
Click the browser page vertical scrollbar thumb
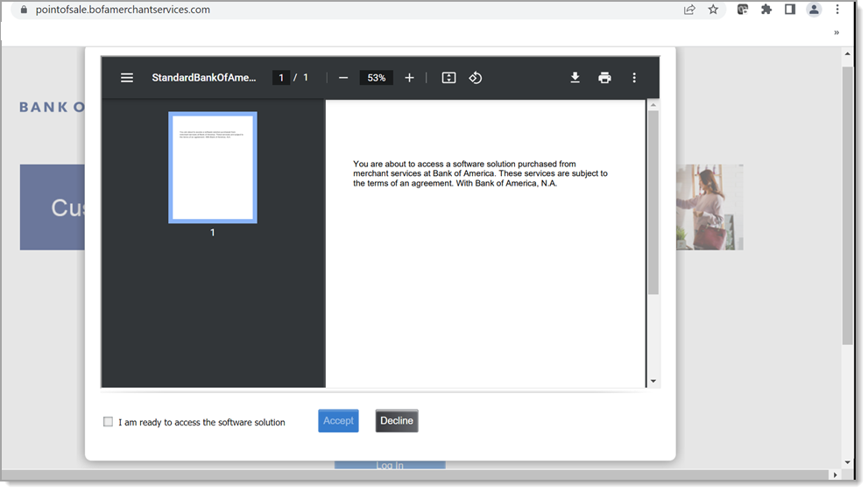pyautogui.click(x=848, y=206)
